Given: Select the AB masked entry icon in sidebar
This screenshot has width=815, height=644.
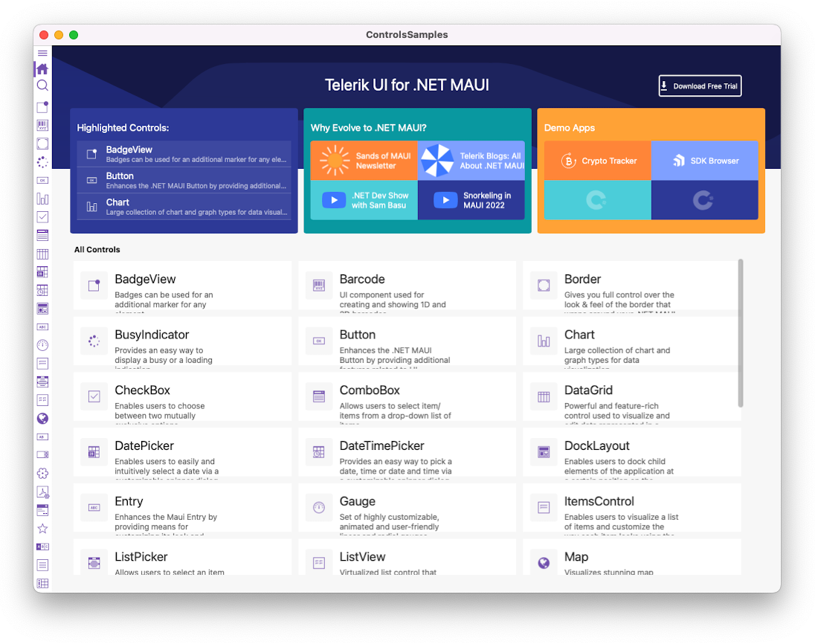Looking at the screenshot, I should pyautogui.click(x=42, y=437).
